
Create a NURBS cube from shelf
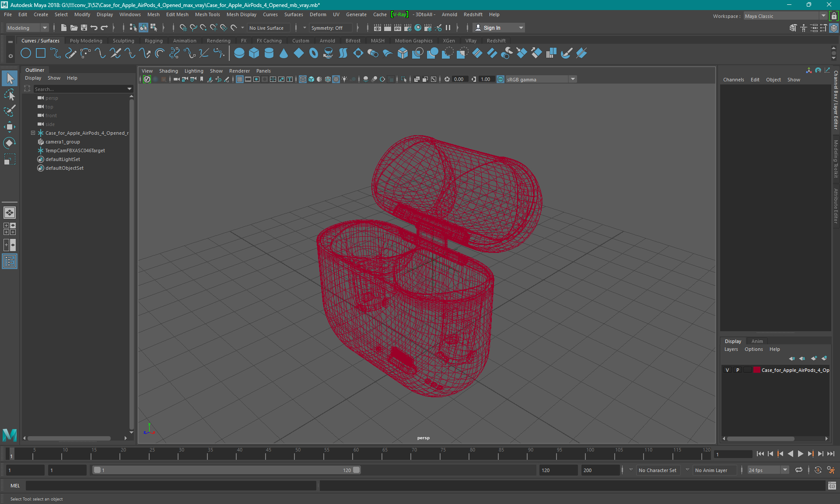[x=254, y=53]
